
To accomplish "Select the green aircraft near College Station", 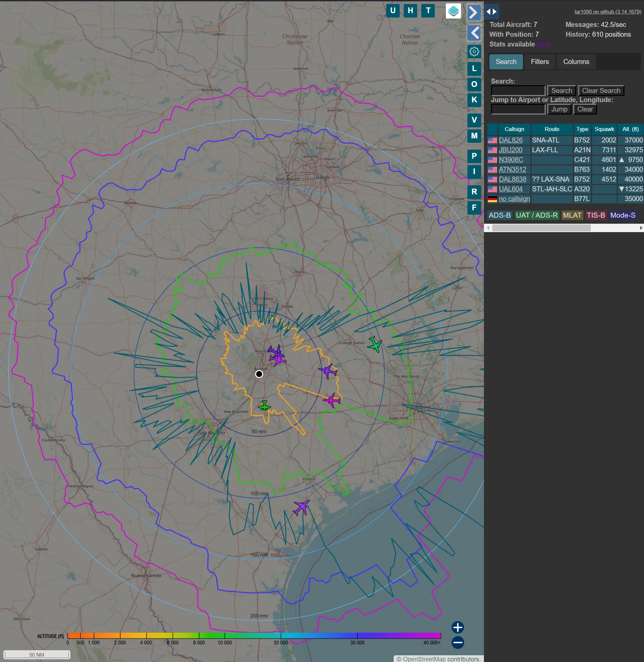I will coord(374,345).
